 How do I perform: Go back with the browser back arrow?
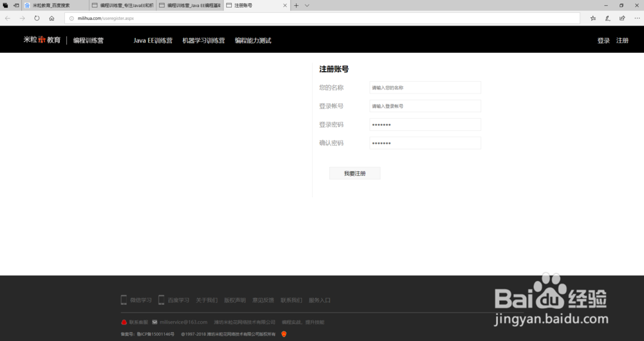pyautogui.click(x=7, y=18)
